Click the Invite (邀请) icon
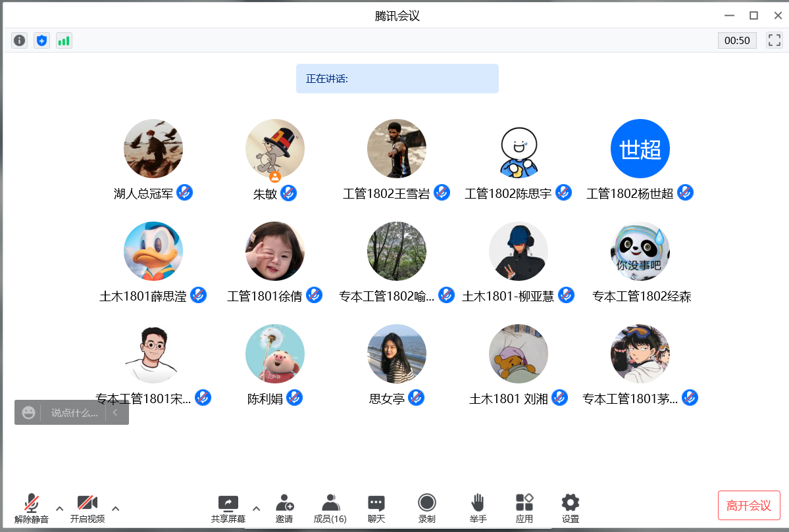 pos(284,508)
